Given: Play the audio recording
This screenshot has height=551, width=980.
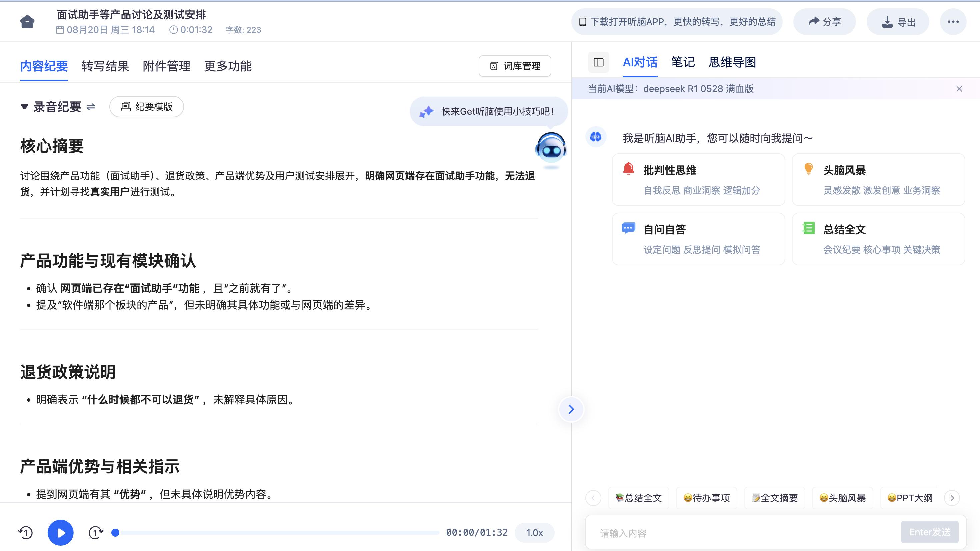Looking at the screenshot, I should [x=60, y=532].
